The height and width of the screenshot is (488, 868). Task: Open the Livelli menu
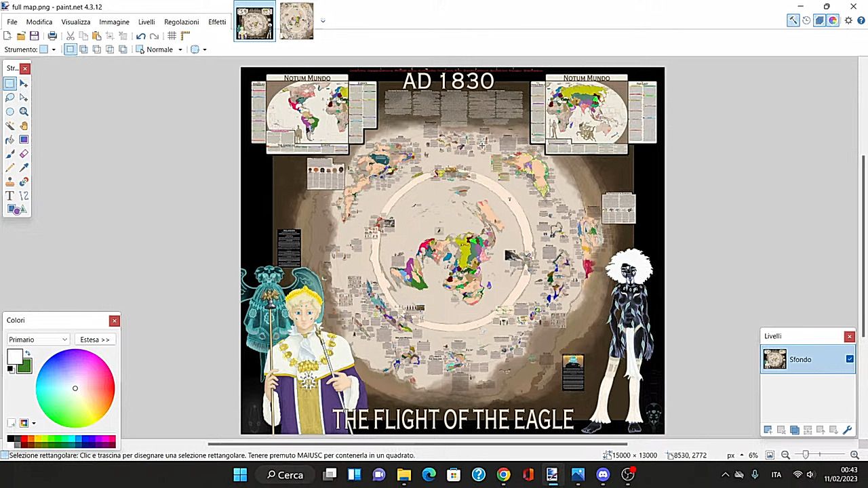pos(146,22)
